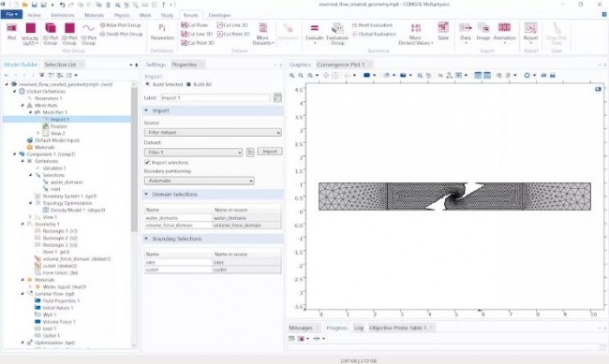Image resolution: width=609 pixels, height=364 pixels.
Task: Click the zoom in icon in the Graphics toolbar
Action: click(291, 75)
